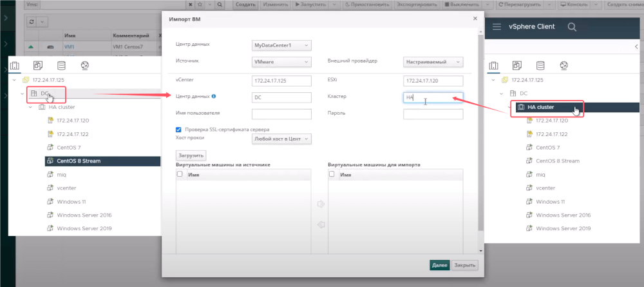Screen dimensions: 644x287
Task: Click the Пароль input field
Action: point(433,114)
